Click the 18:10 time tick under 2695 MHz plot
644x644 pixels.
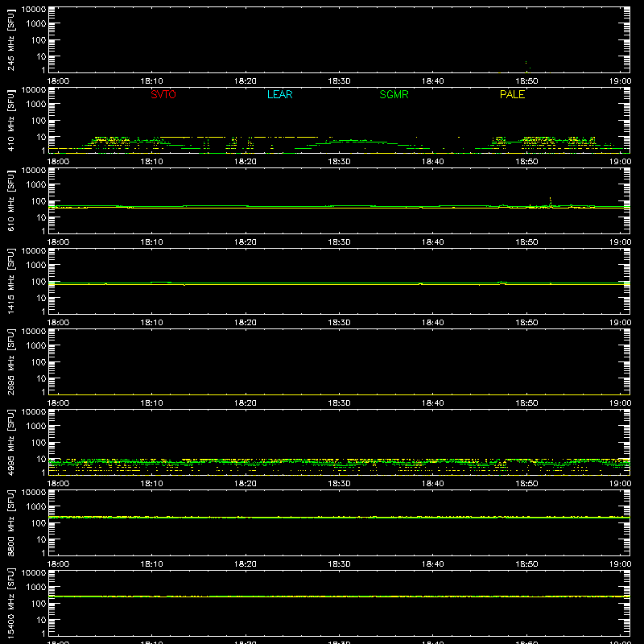point(151,403)
